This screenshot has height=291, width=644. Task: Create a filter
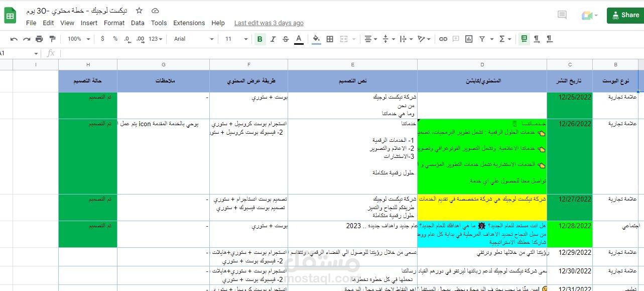[x=482, y=39]
